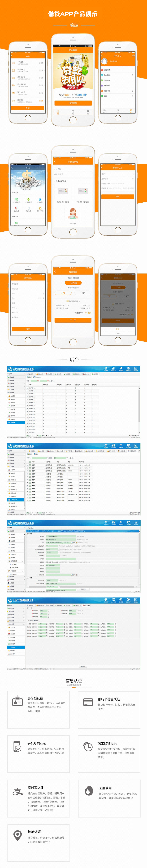Tap the back arrow on 身份证认证 screen
Viewport: 147px width, 868px height.
55,162
